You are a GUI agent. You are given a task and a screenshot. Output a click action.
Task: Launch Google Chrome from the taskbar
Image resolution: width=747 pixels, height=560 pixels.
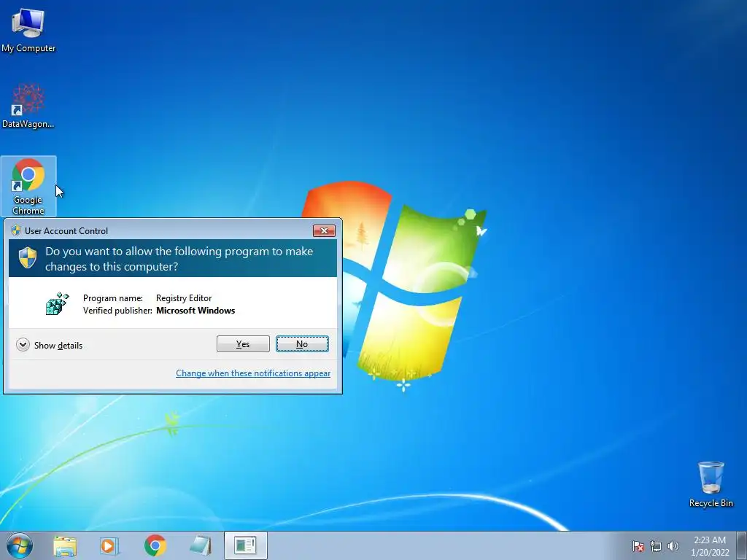tap(155, 545)
